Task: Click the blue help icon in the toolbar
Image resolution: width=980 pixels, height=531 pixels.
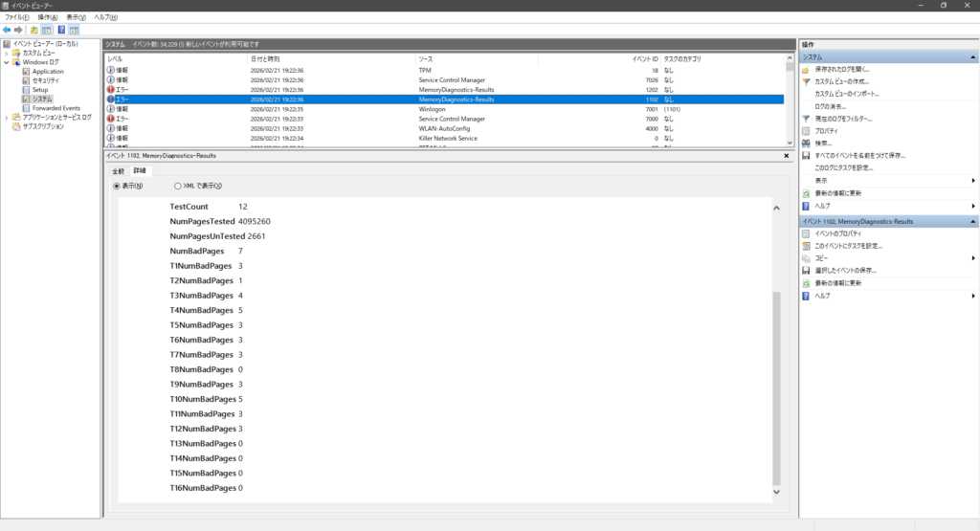Action: pos(61,30)
